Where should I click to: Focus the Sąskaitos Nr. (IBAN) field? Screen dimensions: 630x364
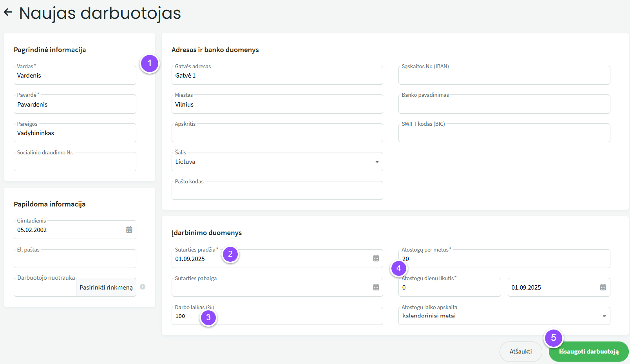[x=504, y=76]
